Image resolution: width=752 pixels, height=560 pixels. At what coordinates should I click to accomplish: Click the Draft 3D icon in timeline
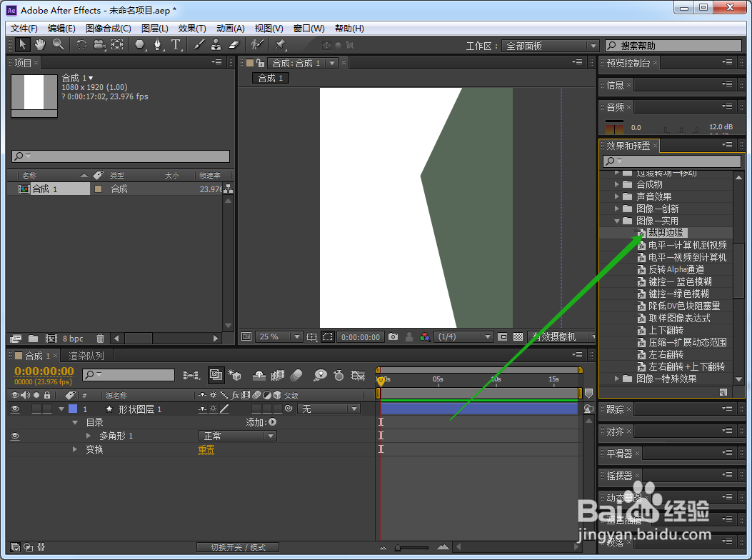pos(234,375)
